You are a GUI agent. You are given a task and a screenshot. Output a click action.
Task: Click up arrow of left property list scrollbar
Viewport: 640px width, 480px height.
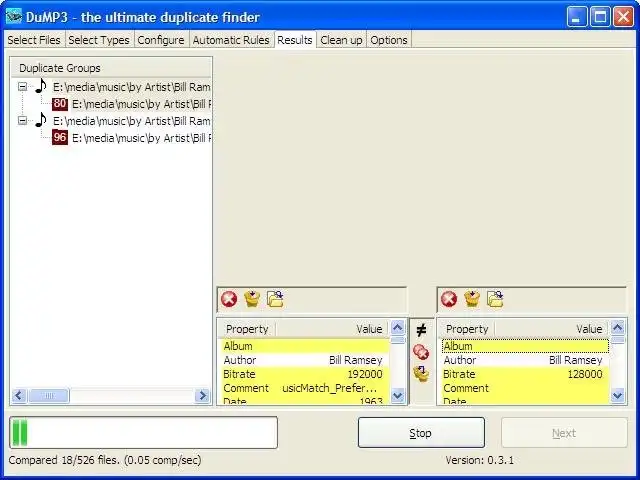(398, 327)
